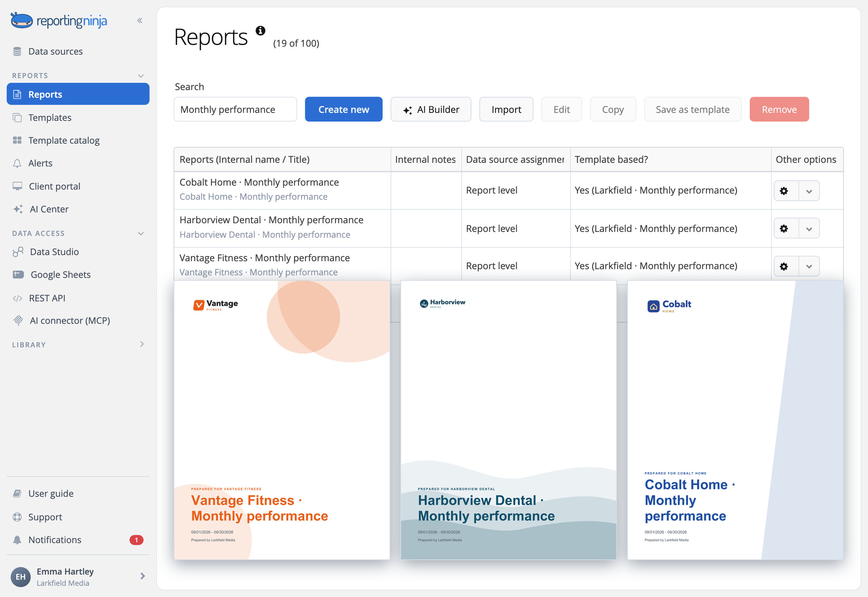The height and width of the screenshot is (597, 868).
Task: Collapse the DATA ACCESS sidebar section
Action: pos(141,233)
